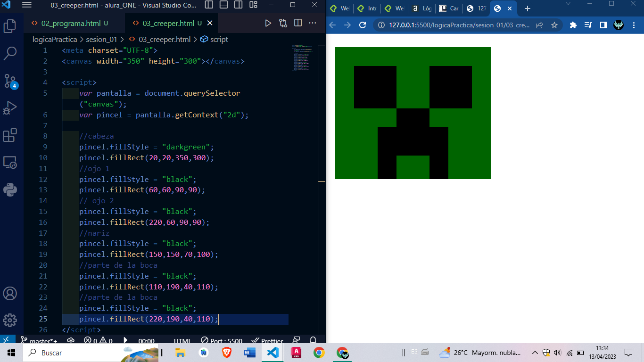Image resolution: width=644 pixels, height=362 pixels.
Task: Toggle the primary side bar layout icon
Action: point(209,5)
